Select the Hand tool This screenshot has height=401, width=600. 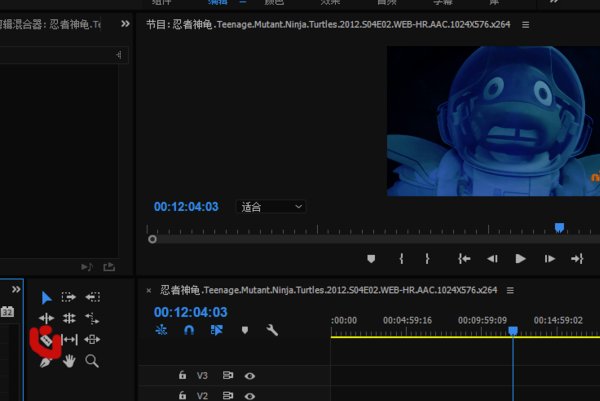point(69,361)
